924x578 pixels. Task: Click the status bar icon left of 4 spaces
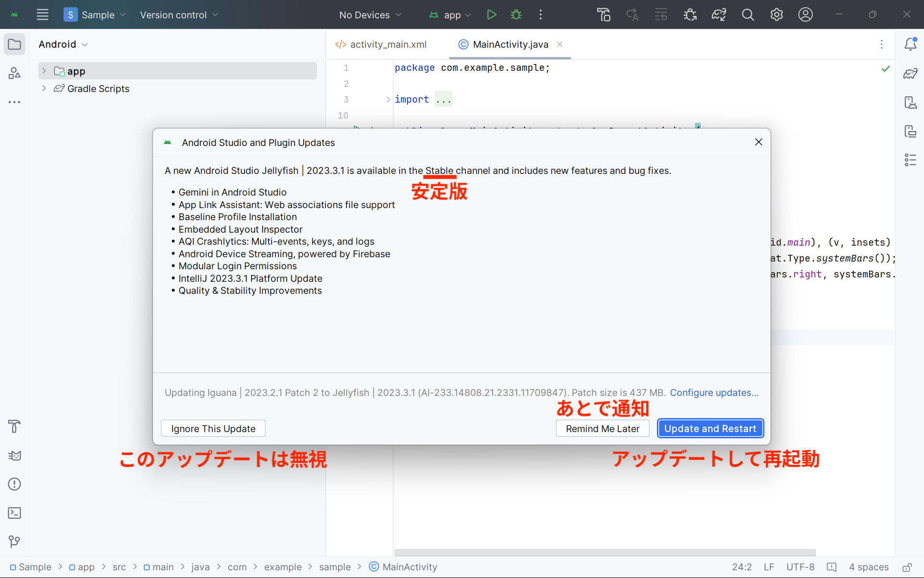832,567
